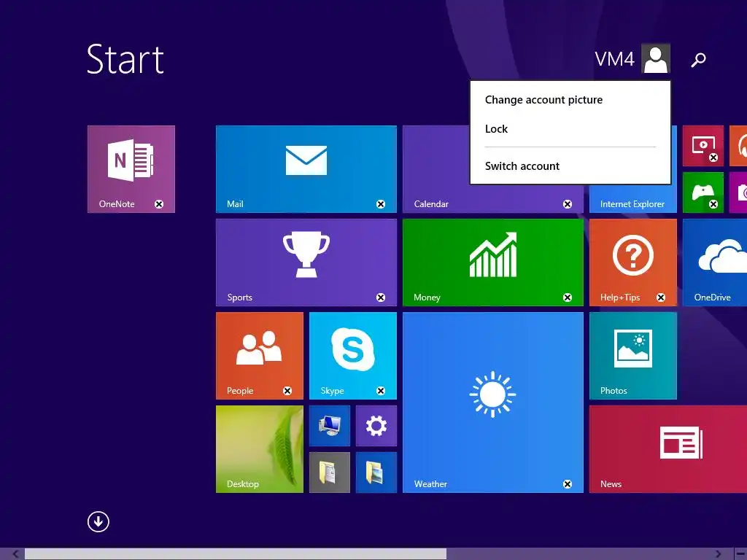Click the X badge on Help+Tips tile
Image resolution: width=747 pixels, height=560 pixels.
(x=661, y=297)
